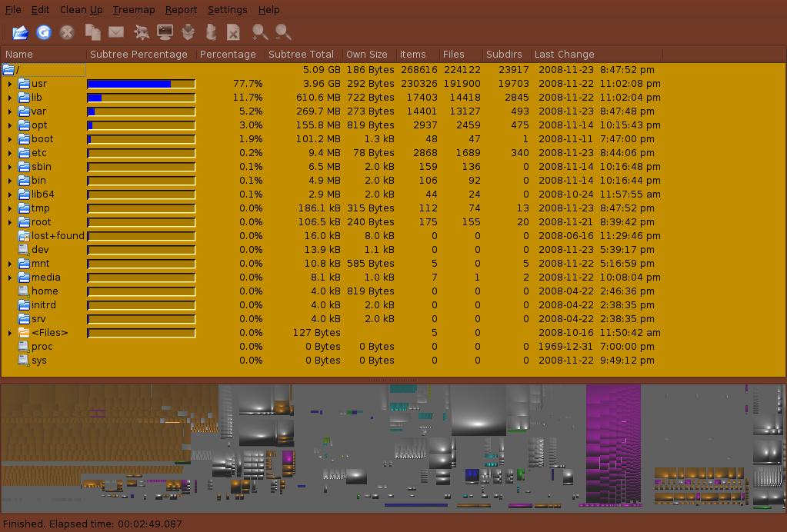Select the boot directory row
The height and width of the screenshot is (532, 787).
click(42, 139)
